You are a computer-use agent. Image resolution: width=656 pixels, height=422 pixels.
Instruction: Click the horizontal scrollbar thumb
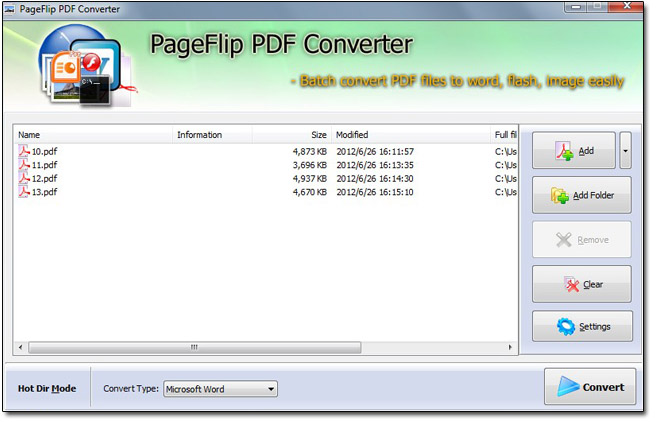[195, 347]
